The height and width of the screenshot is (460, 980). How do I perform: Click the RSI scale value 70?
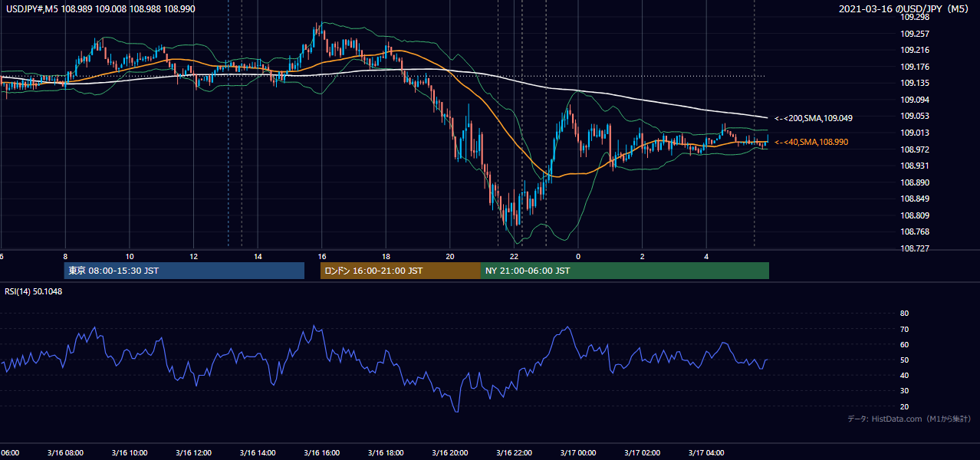(904, 329)
